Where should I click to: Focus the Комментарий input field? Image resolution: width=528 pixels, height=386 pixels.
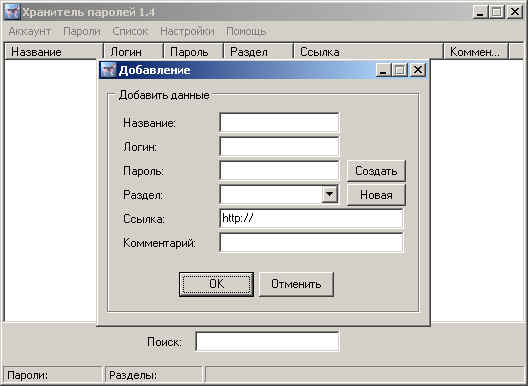click(311, 242)
